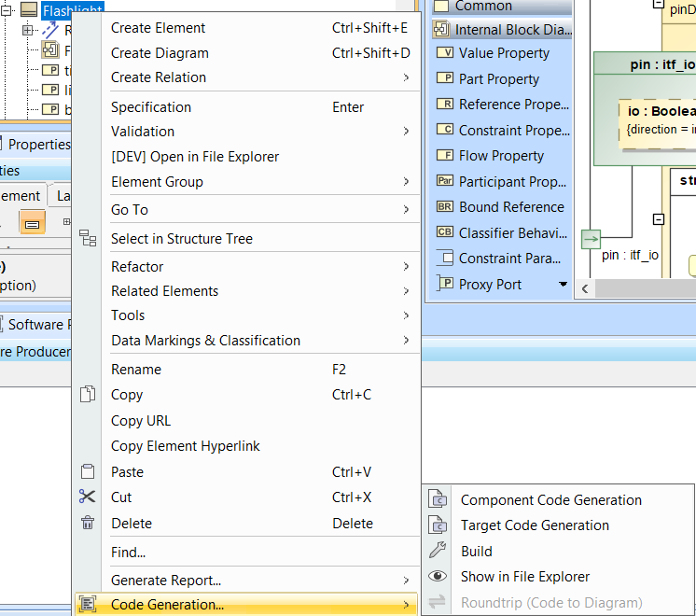Screen dimensions: 696x616
Task: Open the Proxy Port dropdown arrow
Action: coord(563,285)
